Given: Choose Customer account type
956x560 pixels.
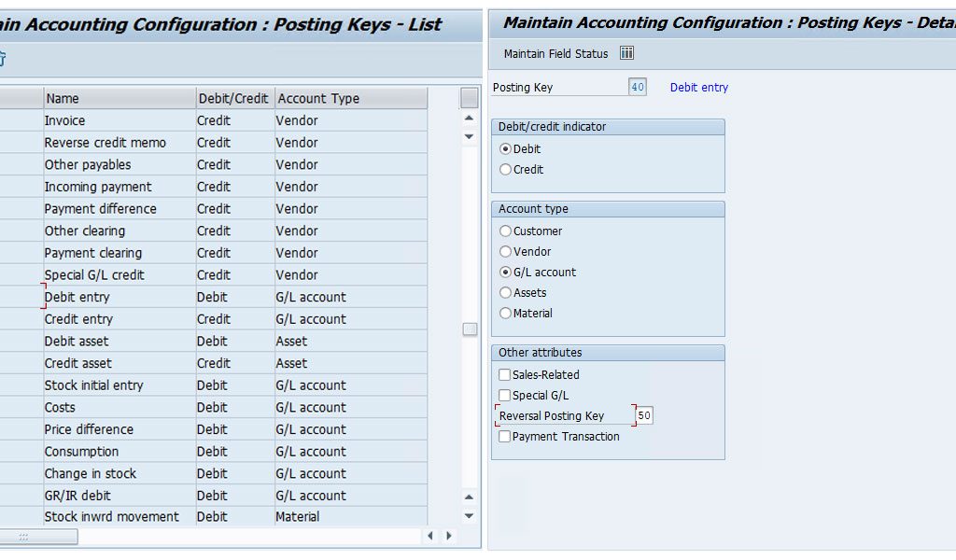Looking at the screenshot, I should click(505, 231).
